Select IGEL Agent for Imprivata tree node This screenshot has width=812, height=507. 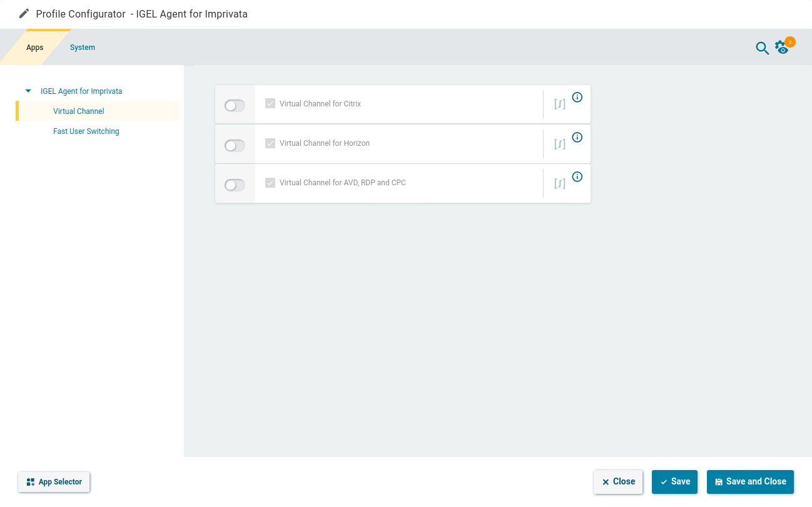(x=81, y=91)
